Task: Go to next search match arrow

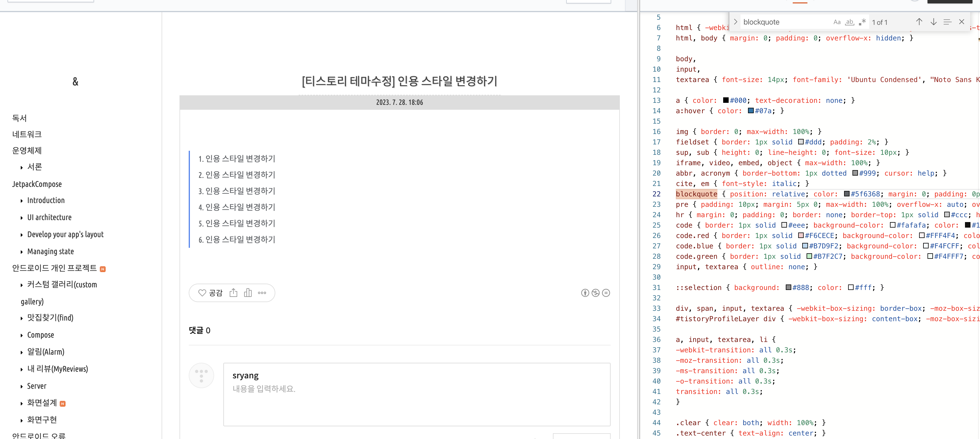Action: click(x=933, y=22)
